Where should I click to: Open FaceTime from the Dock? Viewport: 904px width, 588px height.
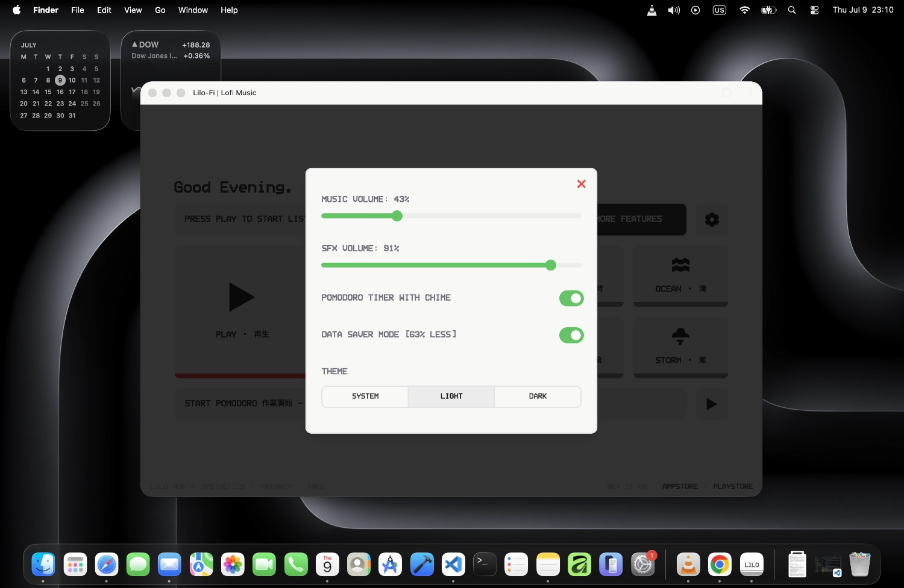pos(264,565)
